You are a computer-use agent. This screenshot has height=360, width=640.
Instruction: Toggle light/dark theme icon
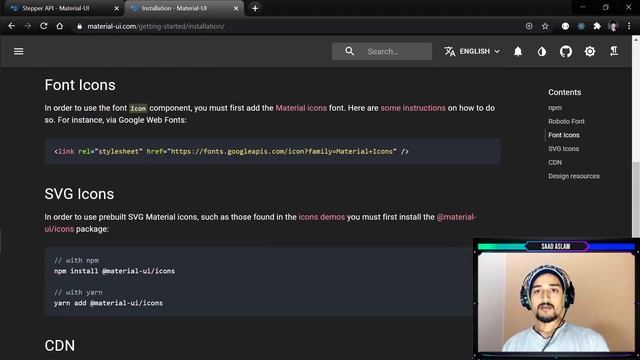pyautogui.click(x=542, y=51)
